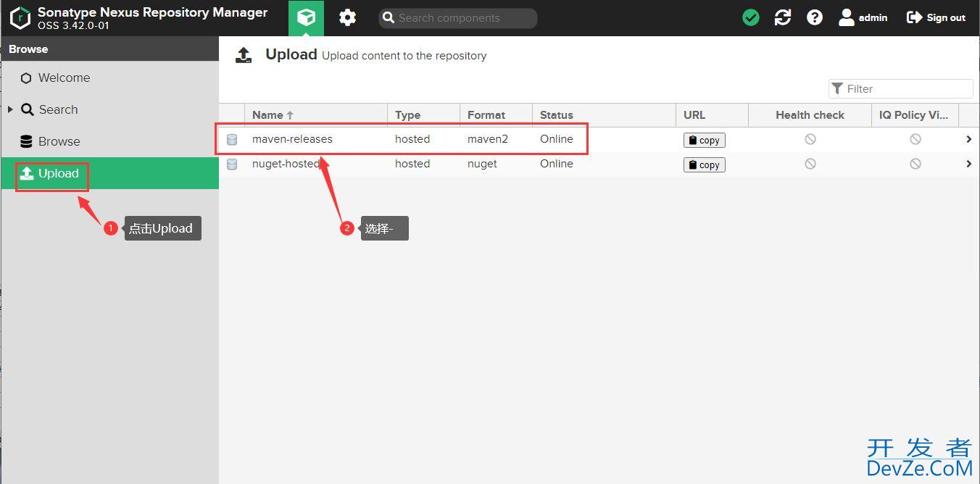Open maven-releases via its row chevron
This screenshot has height=484, width=980.
(968, 139)
